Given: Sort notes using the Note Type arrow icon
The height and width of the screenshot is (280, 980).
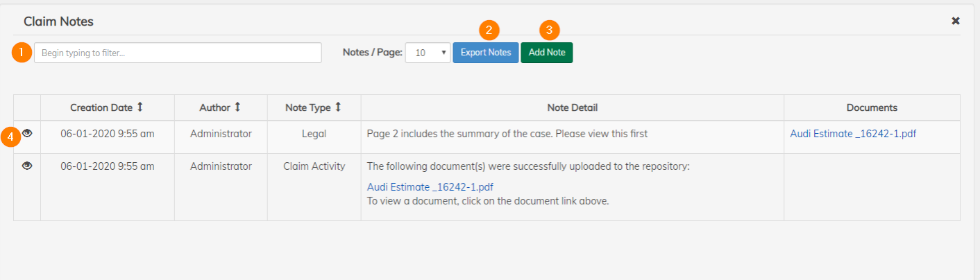Looking at the screenshot, I should 338,107.
